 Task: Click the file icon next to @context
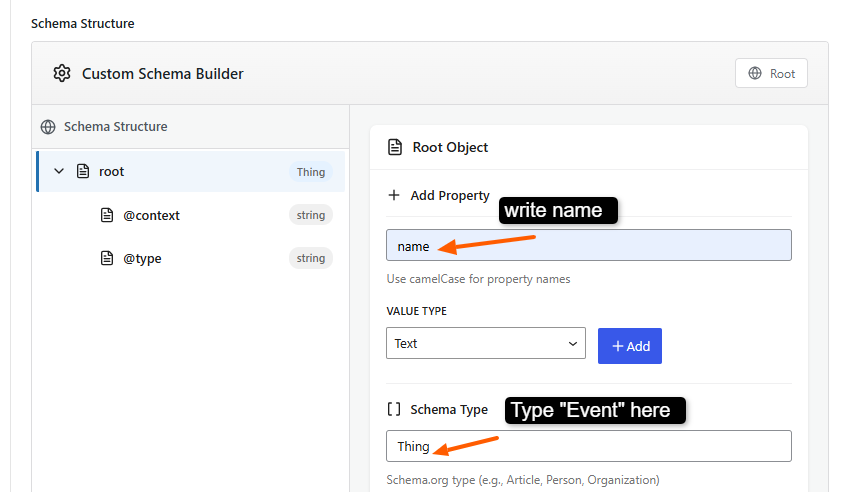click(107, 215)
